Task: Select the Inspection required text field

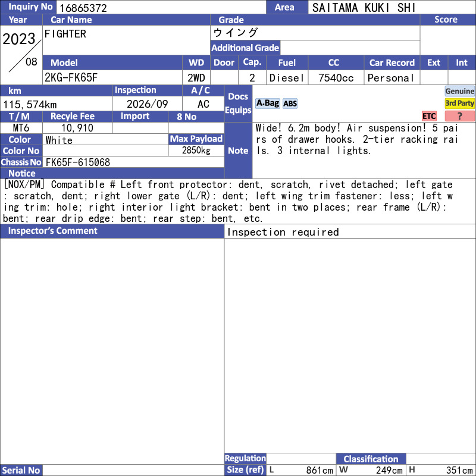Action: (x=350, y=232)
